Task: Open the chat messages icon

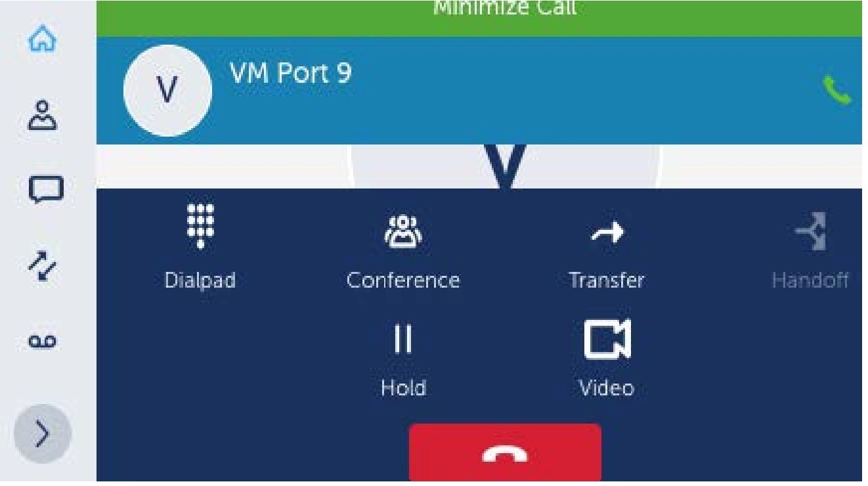Action: click(45, 188)
